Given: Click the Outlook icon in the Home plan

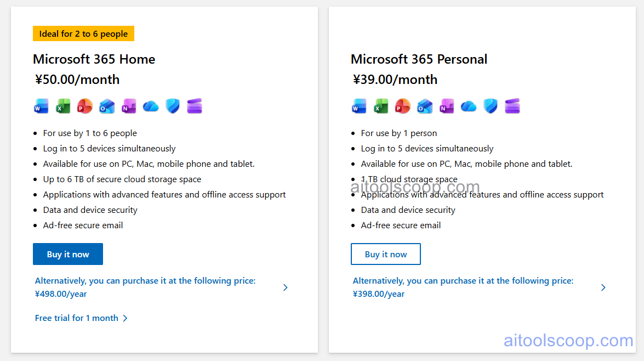Looking at the screenshot, I should (x=107, y=106).
